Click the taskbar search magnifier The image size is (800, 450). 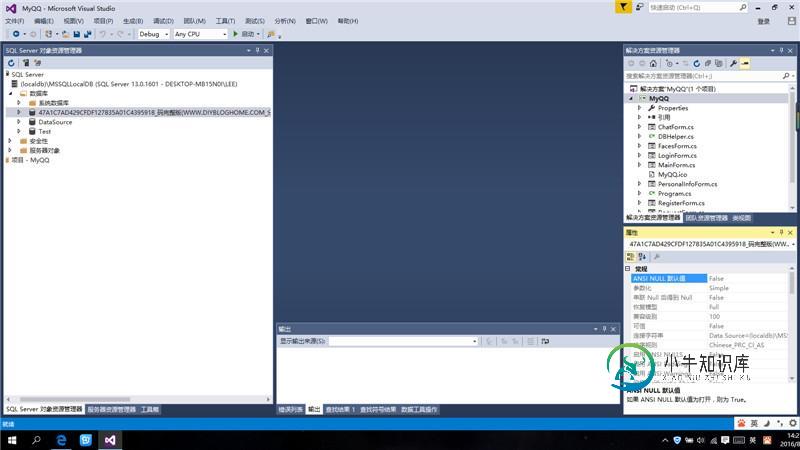click(36, 440)
